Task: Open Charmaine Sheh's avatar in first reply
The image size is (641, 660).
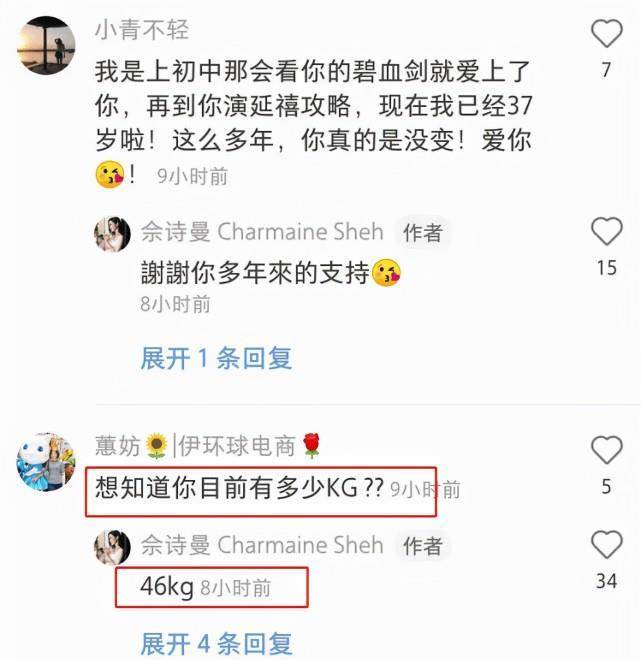Action: click(112, 234)
